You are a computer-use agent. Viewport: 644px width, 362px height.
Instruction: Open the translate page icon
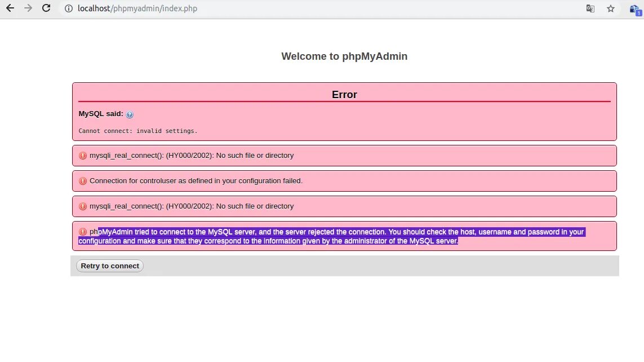click(590, 8)
